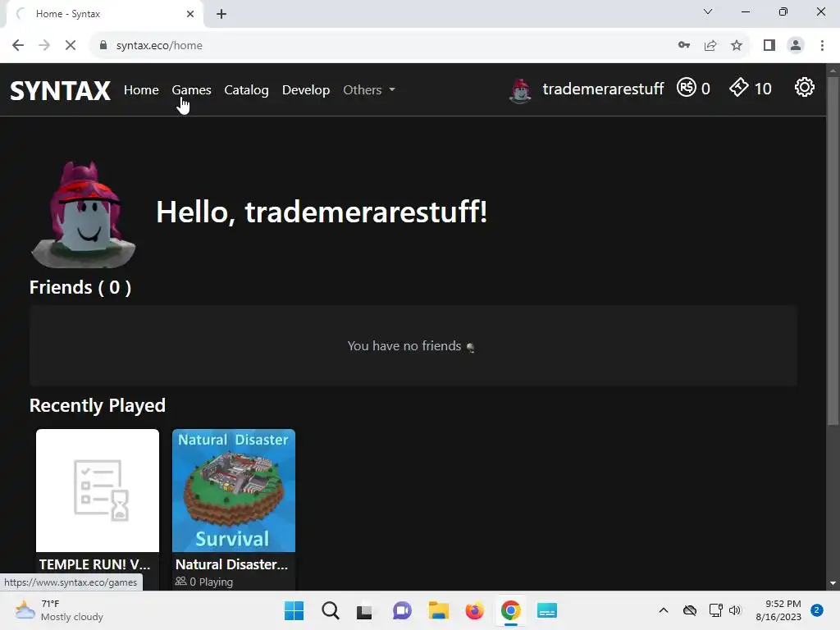Viewport: 840px width, 630px height.
Task: Click the SYNTAX logo
Action: (60, 90)
